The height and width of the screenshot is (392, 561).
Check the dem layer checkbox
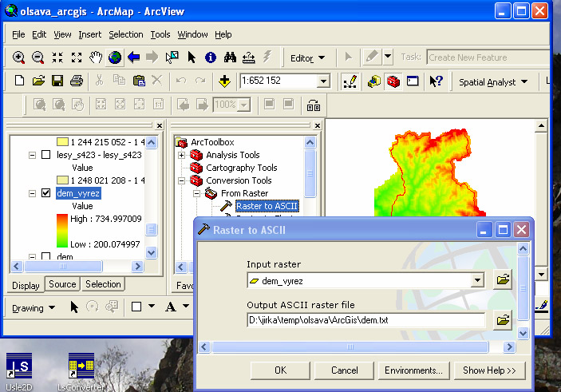pyautogui.click(x=45, y=256)
